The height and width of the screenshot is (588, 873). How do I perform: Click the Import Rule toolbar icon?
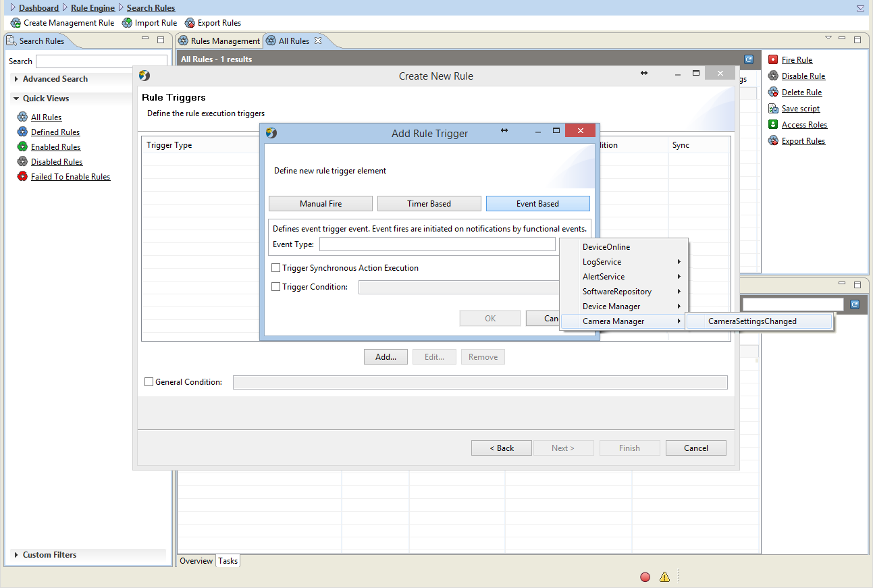[127, 23]
